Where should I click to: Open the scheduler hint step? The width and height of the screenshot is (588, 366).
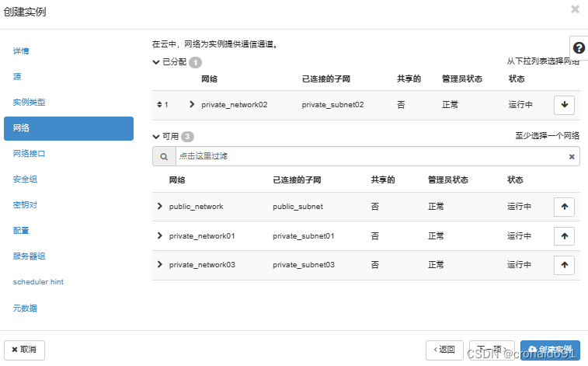[x=38, y=282]
